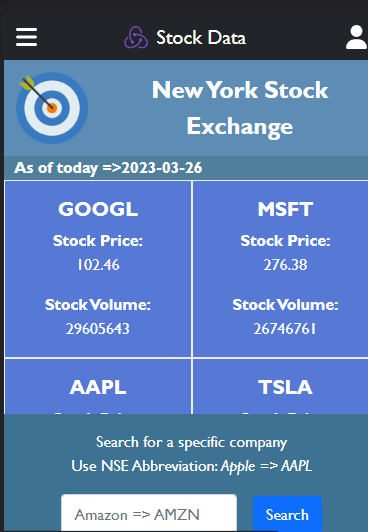Click the Stock Volume label under MSFT
This screenshot has width=368, height=532.
[285, 305]
